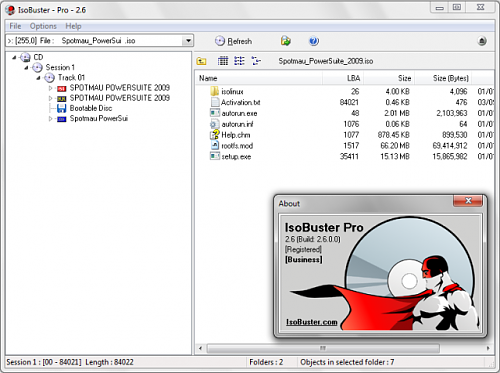Go up one folder level icon
The width and height of the screenshot is (500, 373).
click(x=201, y=61)
